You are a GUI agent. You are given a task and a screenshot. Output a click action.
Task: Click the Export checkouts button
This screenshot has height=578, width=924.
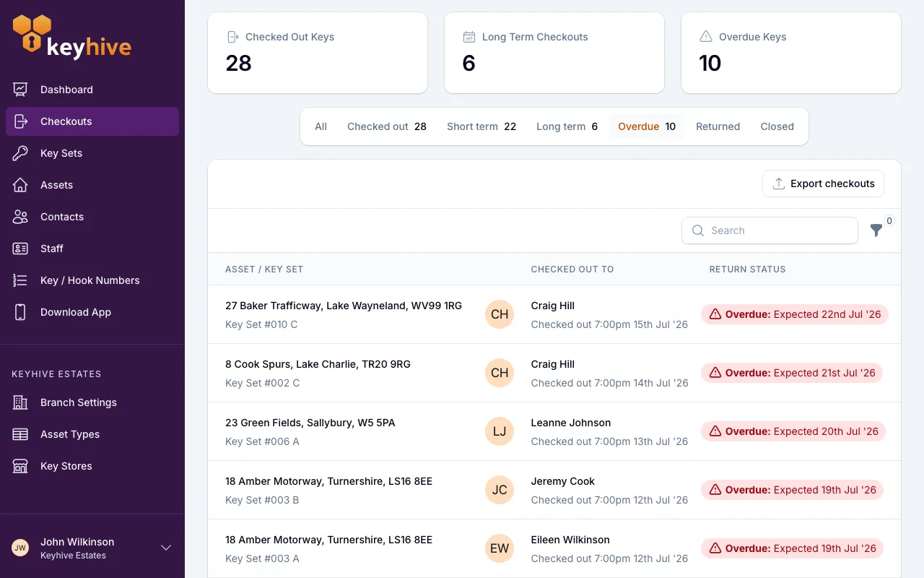pyautogui.click(x=823, y=184)
